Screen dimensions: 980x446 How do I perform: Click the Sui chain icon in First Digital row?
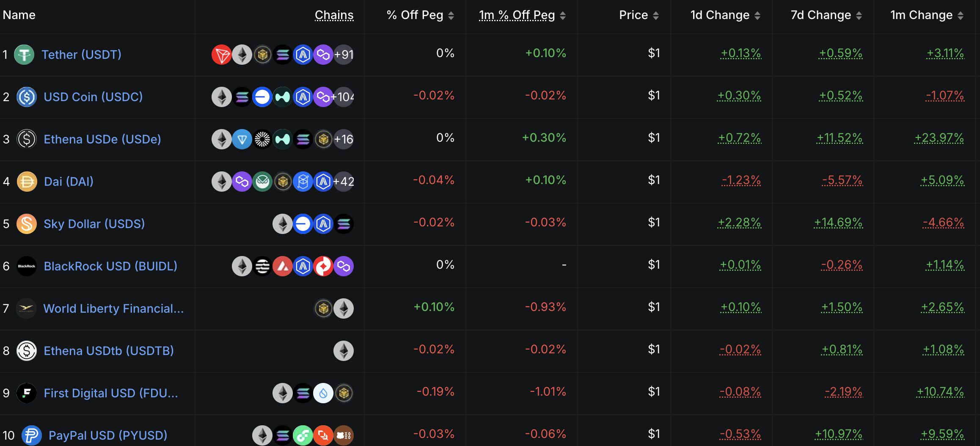pyautogui.click(x=323, y=393)
